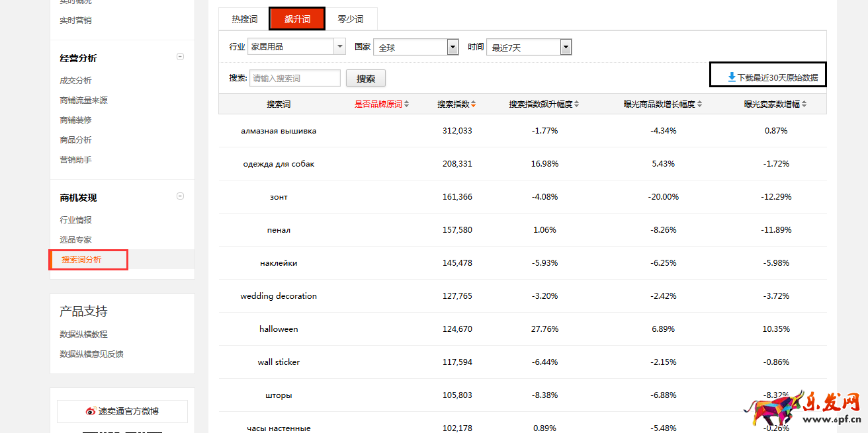Click the 商机发现 section heading
Image resolution: width=868 pixels, height=433 pixels.
[78, 198]
